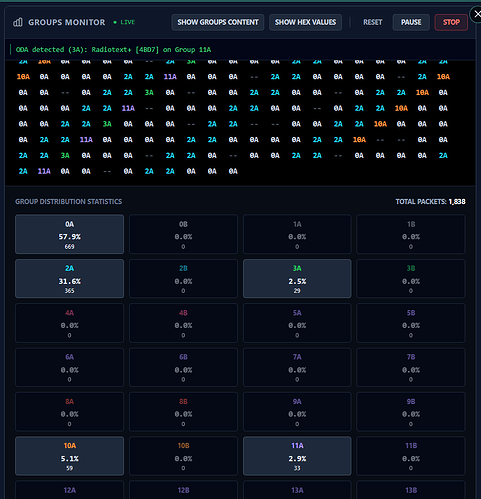Viewport: 481px width, 499px height.
Task: Close the Groups Monitor panel
Action: click(476, 14)
